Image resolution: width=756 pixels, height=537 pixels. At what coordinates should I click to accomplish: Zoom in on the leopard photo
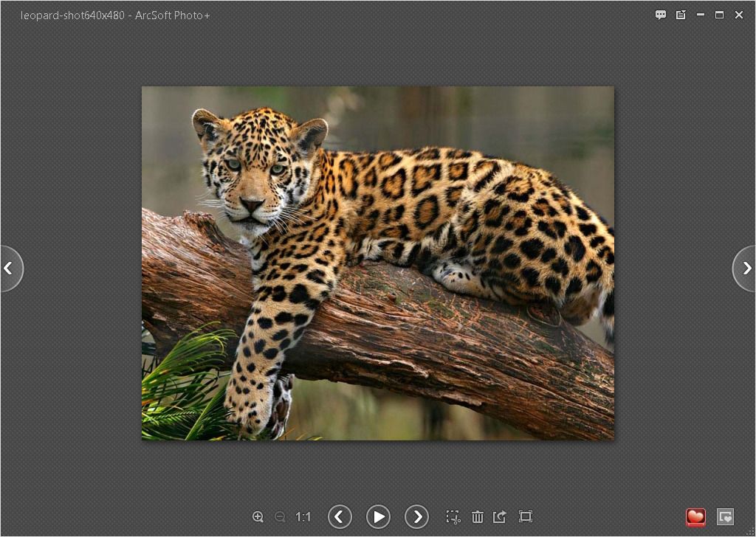(x=258, y=516)
